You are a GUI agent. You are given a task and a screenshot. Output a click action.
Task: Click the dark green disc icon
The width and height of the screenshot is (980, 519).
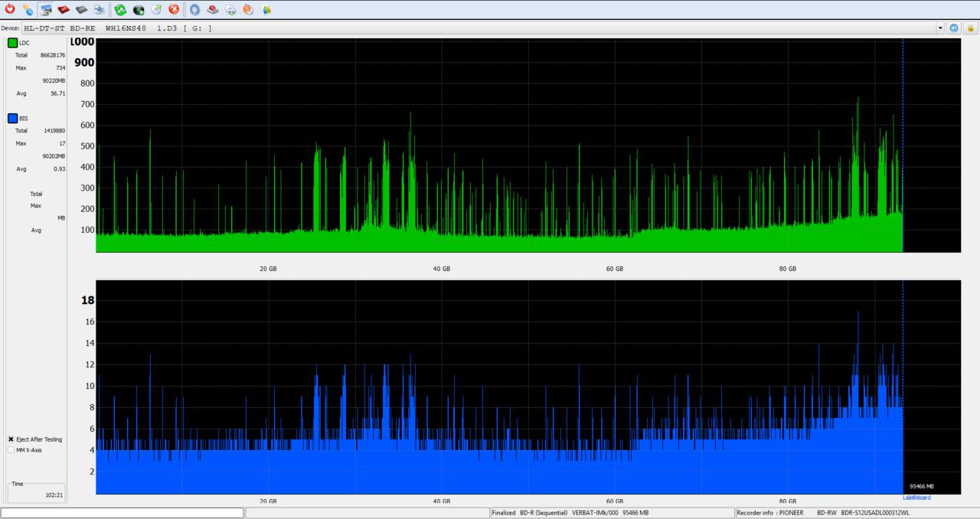139,9
